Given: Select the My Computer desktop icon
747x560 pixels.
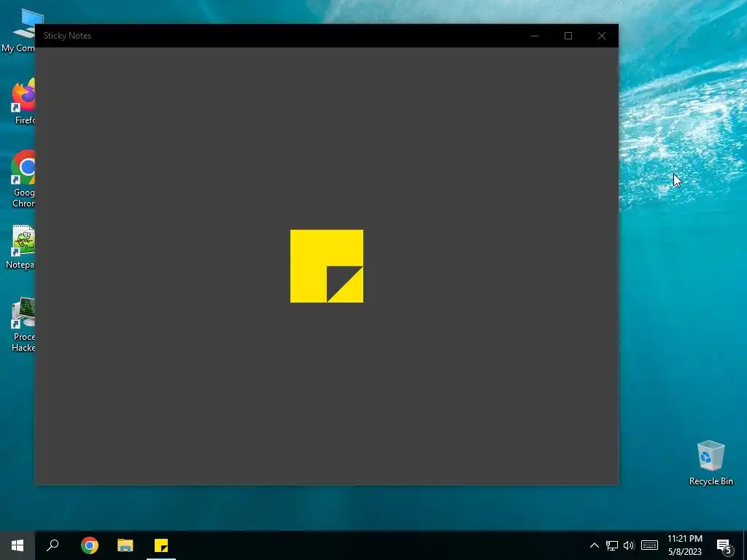Looking at the screenshot, I should [x=18, y=31].
